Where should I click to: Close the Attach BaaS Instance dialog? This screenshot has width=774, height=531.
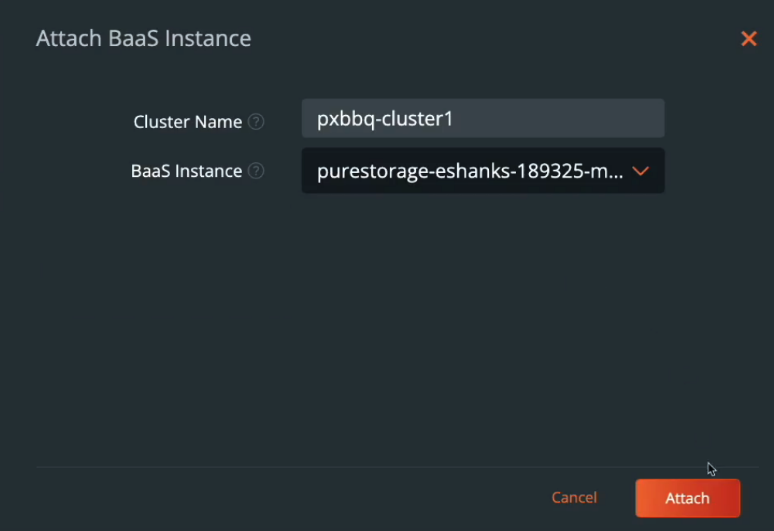coord(749,38)
